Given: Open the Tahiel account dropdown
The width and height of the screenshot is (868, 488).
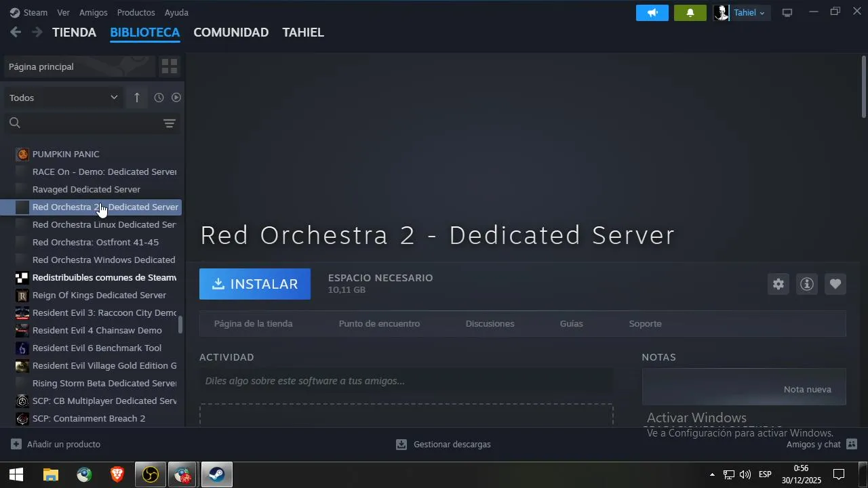Looking at the screenshot, I should click(750, 13).
